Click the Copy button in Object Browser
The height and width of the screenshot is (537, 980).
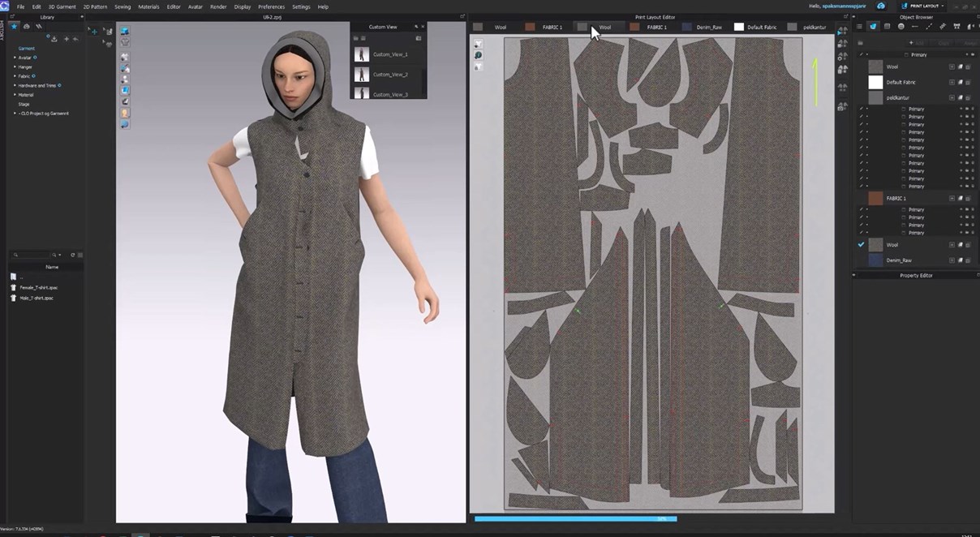coord(943,42)
